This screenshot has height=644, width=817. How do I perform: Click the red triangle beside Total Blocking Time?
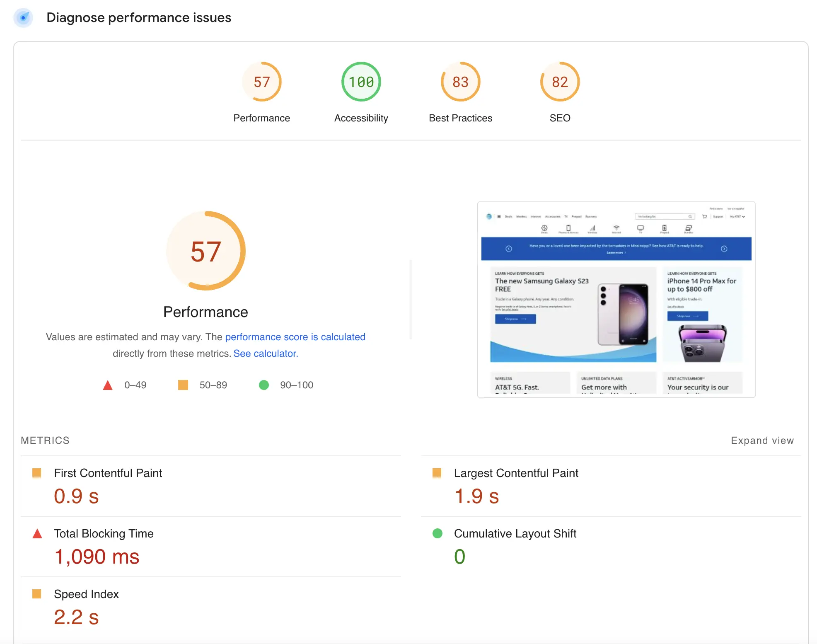[38, 534]
